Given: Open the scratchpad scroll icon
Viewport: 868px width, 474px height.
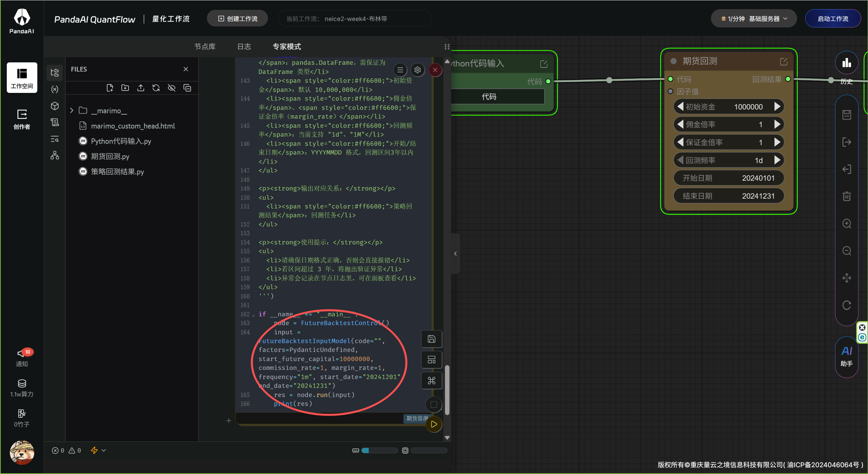Looking at the screenshot, I should (x=55, y=122).
